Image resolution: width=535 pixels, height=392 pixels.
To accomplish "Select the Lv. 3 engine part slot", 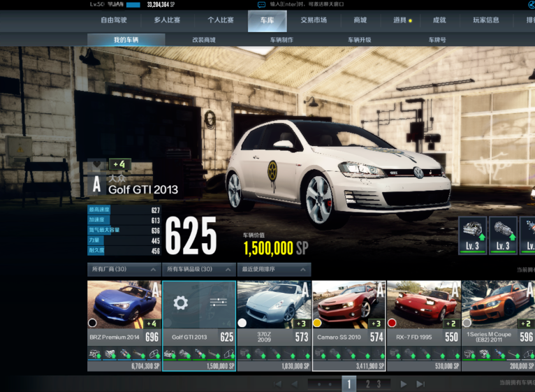I will pos(473,235).
